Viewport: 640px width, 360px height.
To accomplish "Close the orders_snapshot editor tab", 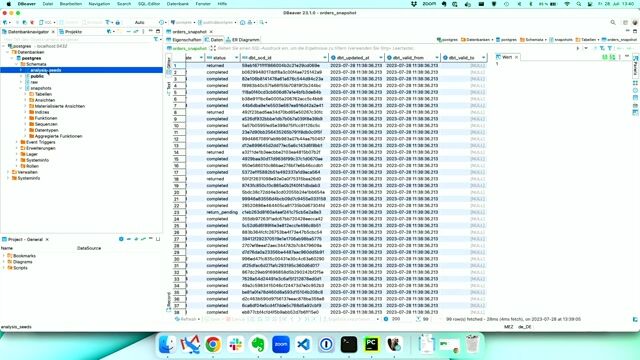I will (x=211, y=31).
